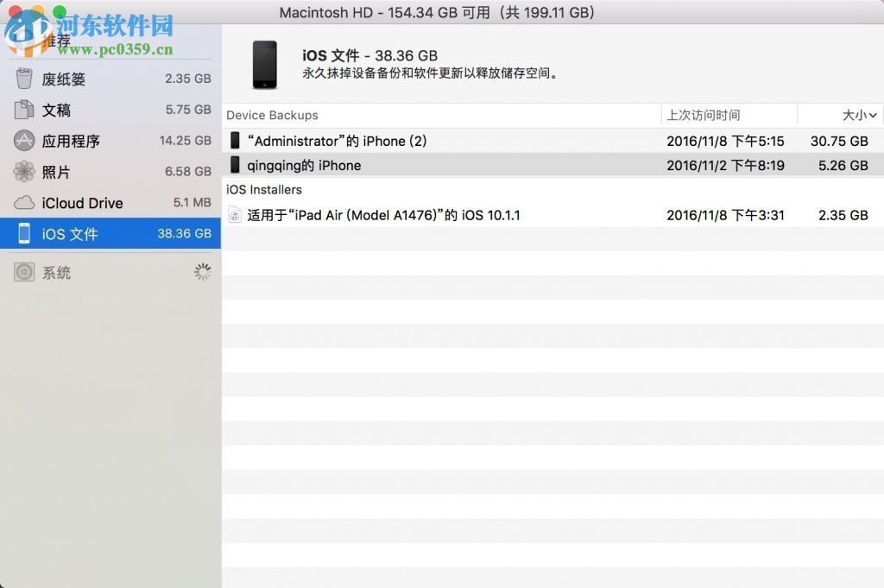This screenshot has width=884, height=588.
Task: Click the 5.75 GB documents size
Action: tap(187, 110)
